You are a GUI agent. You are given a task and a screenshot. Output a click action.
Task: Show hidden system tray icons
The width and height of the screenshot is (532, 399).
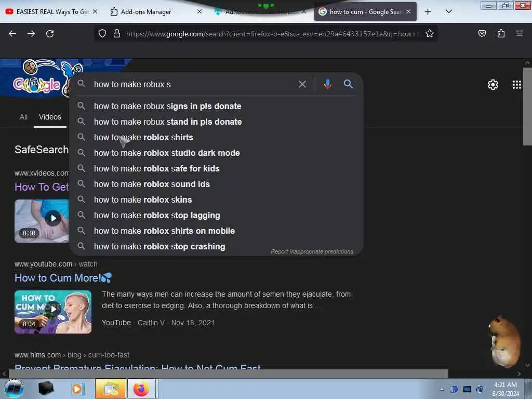pos(442,389)
